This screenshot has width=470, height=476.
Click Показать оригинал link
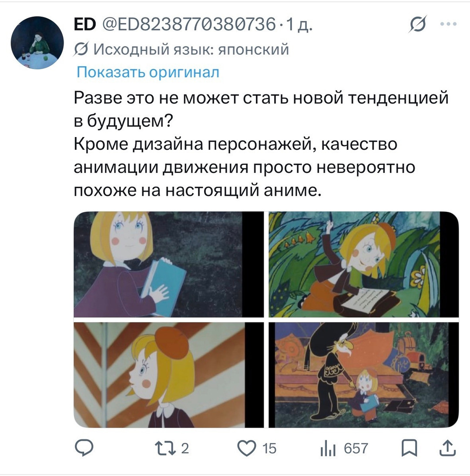point(148,72)
